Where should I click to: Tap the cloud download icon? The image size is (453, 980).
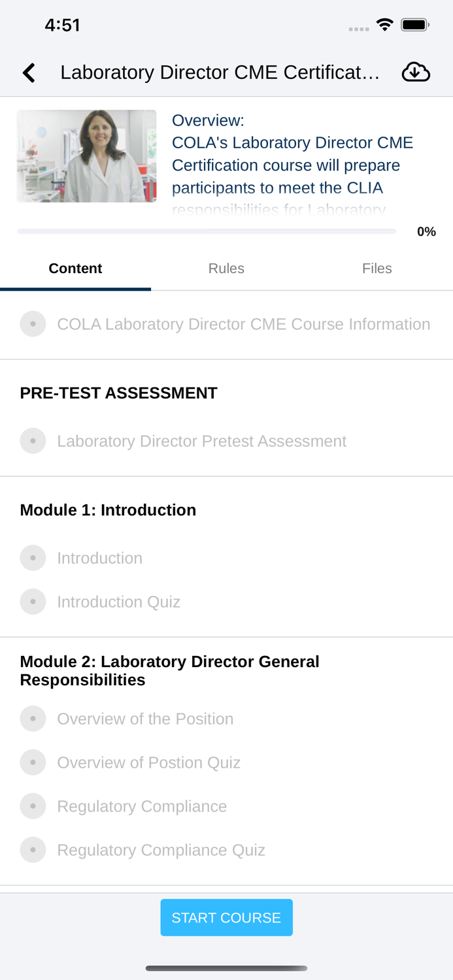(416, 72)
